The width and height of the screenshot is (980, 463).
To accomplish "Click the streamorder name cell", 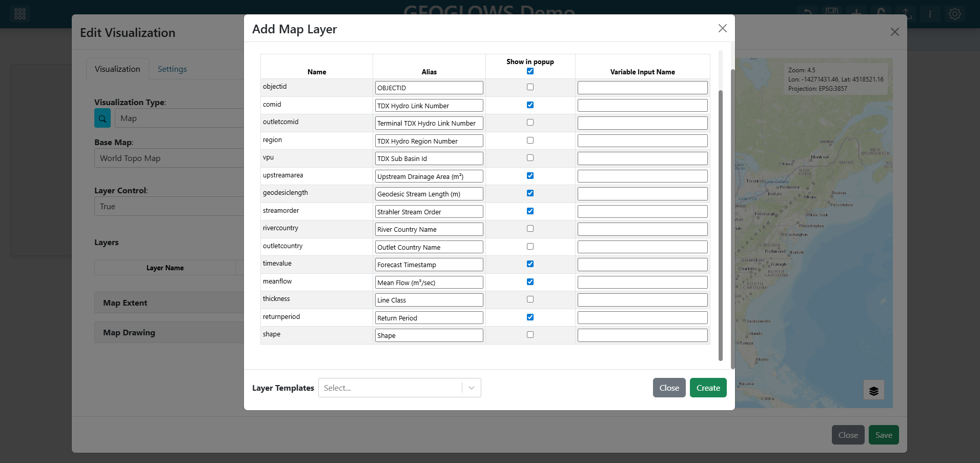I will pos(317,211).
